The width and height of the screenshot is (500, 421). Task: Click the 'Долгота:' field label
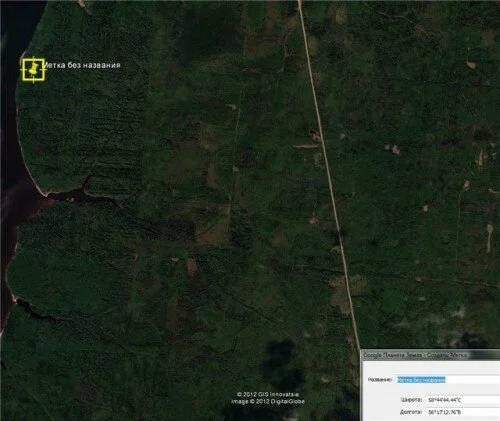pos(411,412)
